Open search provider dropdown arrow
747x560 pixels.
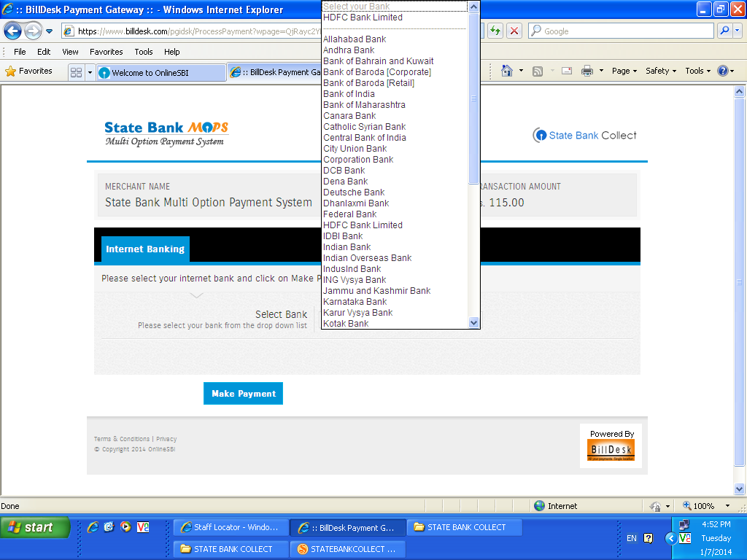(x=738, y=31)
